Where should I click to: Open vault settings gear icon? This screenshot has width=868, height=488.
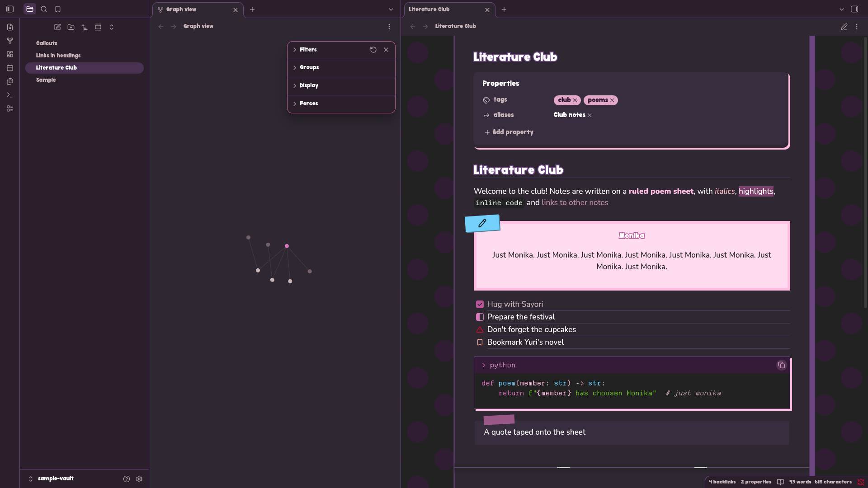click(x=139, y=479)
